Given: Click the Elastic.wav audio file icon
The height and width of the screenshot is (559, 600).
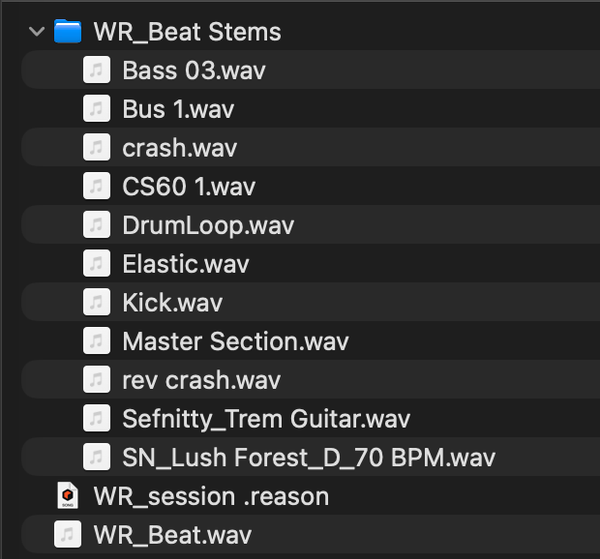Looking at the screenshot, I should (97, 264).
